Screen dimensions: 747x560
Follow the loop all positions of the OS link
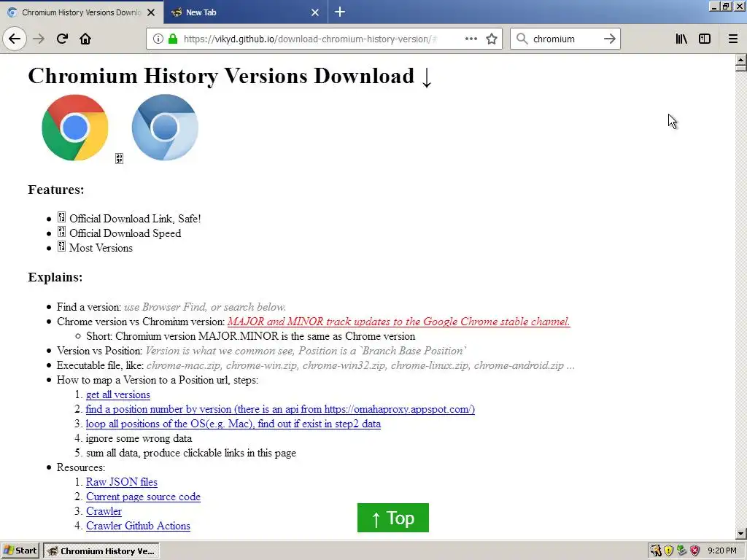[x=233, y=424]
